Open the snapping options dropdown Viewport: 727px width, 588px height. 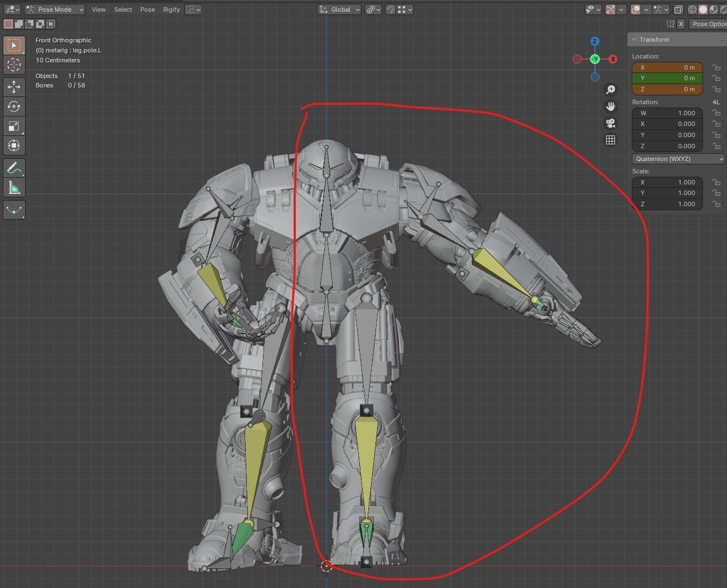pos(405,9)
